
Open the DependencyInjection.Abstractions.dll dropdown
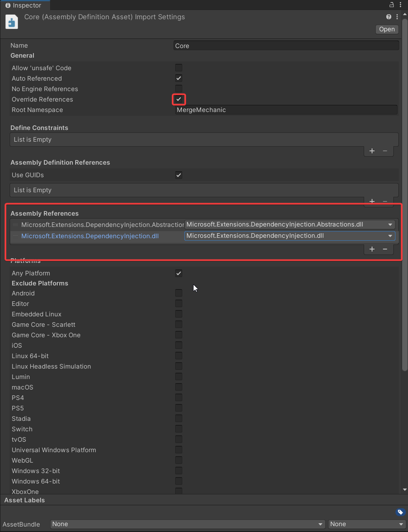(290, 224)
